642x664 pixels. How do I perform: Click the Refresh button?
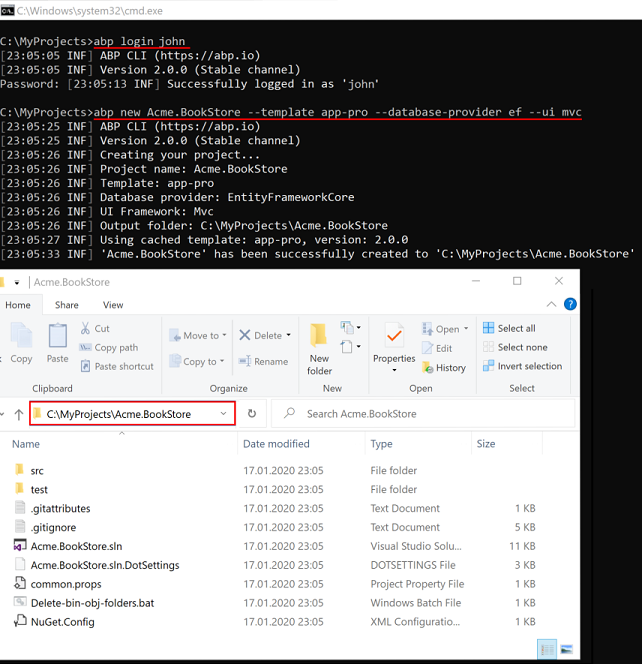pos(252,413)
